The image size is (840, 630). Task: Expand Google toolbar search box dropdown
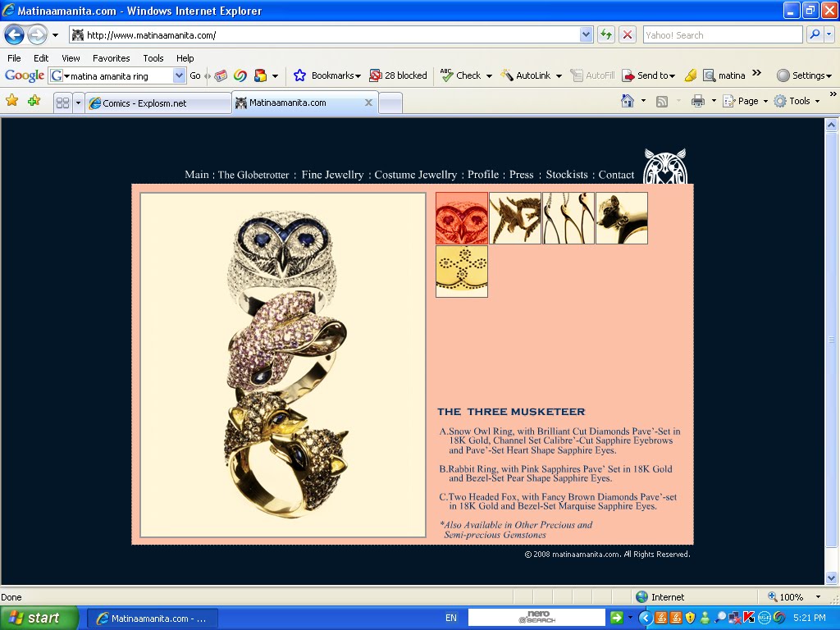179,75
